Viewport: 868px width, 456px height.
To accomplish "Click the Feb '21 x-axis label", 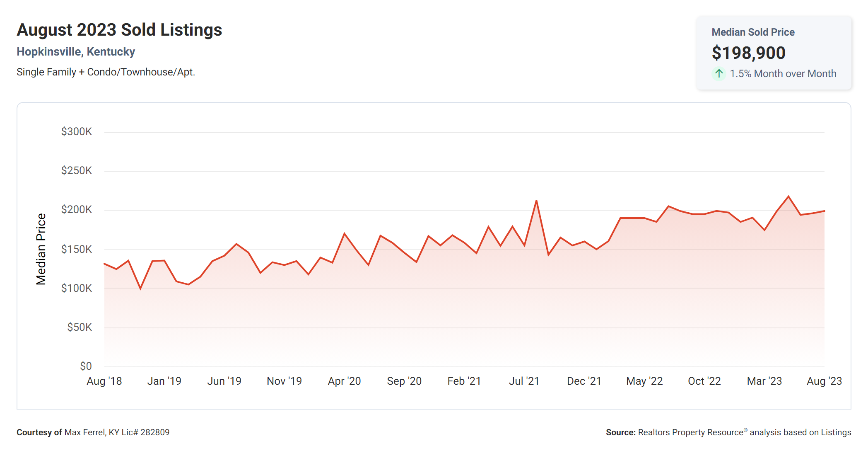I will [464, 381].
